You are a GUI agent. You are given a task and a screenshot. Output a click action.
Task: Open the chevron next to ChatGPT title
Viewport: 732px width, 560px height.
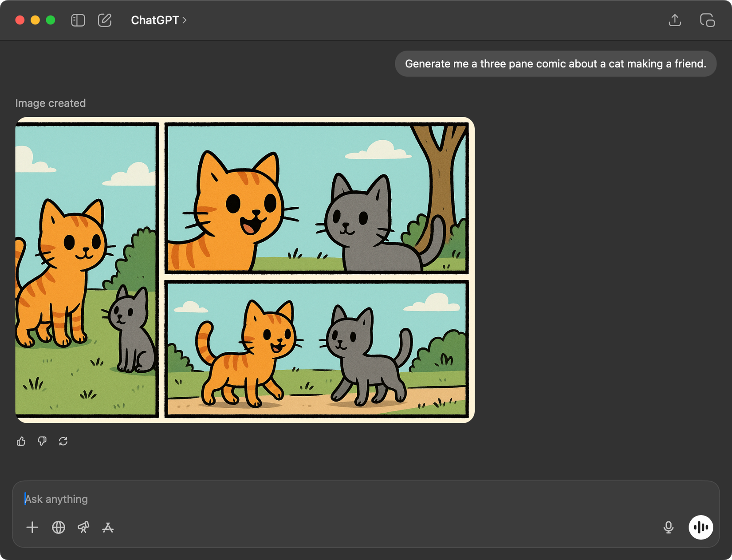coord(184,20)
